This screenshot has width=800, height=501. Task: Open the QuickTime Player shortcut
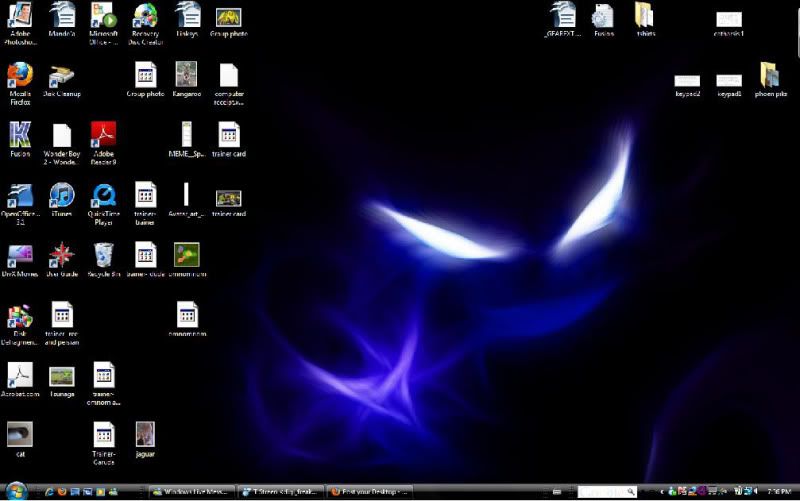[104, 195]
